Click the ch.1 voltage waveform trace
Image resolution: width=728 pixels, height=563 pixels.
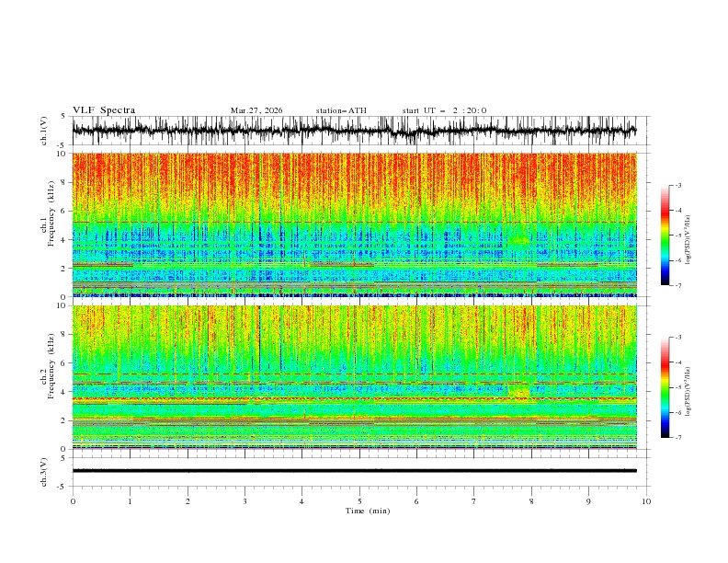click(x=354, y=131)
